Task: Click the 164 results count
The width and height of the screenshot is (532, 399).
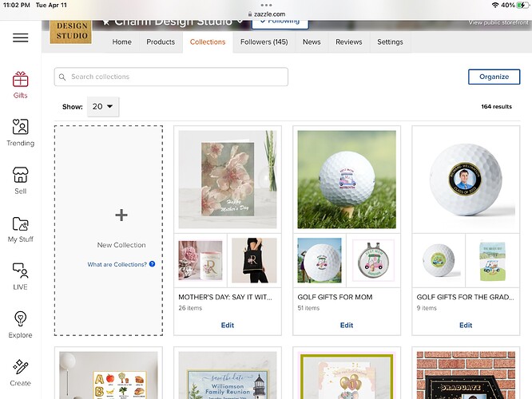Action: [496, 106]
